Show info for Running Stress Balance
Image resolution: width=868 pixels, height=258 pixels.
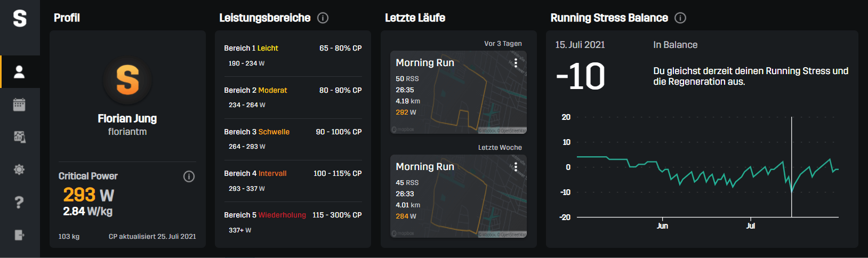pyautogui.click(x=680, y=18)
